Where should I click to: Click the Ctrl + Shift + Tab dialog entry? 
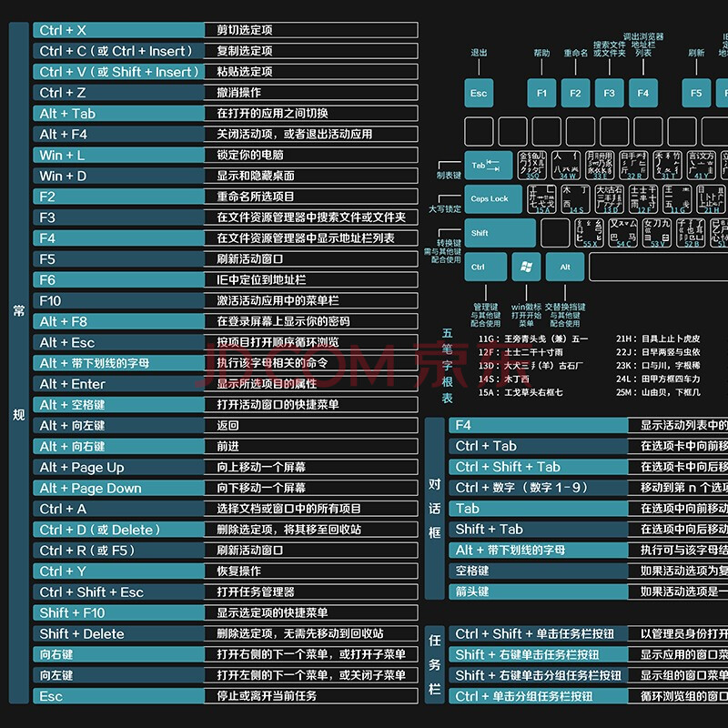coord(539,467)
